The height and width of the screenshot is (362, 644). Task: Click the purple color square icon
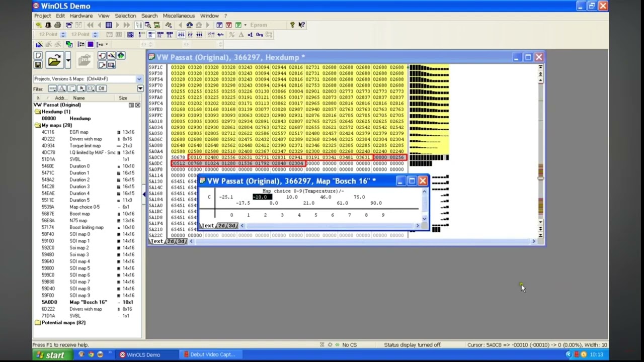(x=90, y=44)
